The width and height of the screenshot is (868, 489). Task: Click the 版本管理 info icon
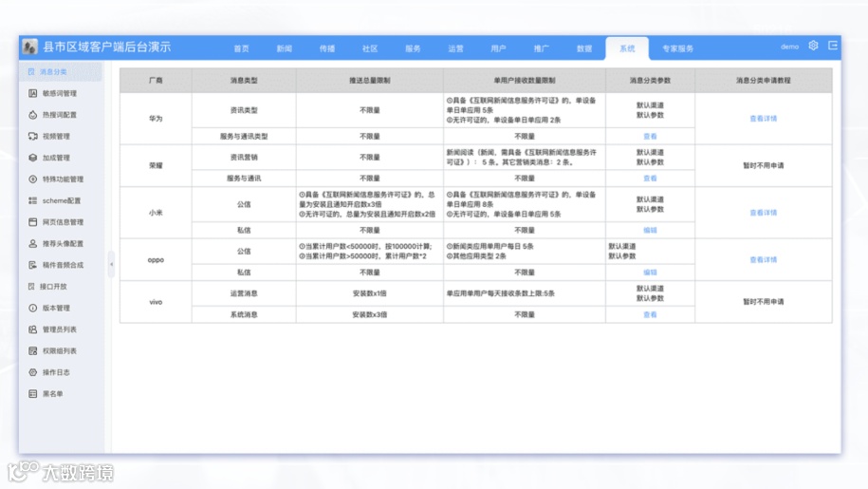click(32, 308)
